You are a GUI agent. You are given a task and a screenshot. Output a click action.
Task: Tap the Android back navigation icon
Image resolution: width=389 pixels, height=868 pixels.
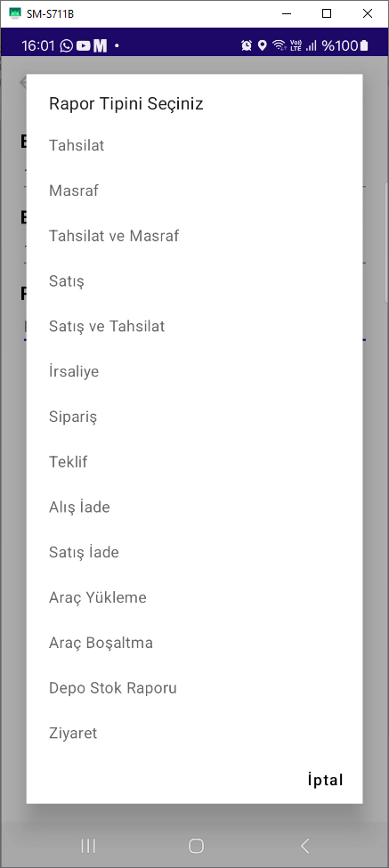tap(304, 846)
